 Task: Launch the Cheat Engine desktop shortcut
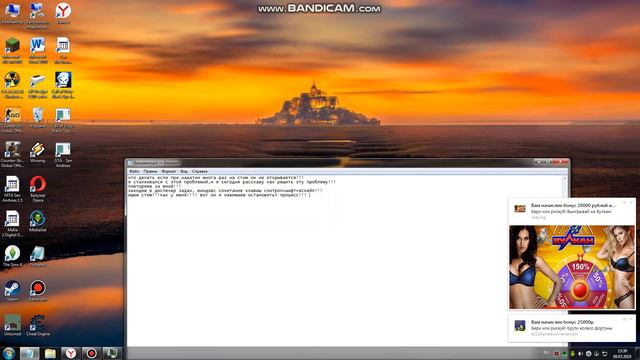pyautogui.click(x=38, y=325)
